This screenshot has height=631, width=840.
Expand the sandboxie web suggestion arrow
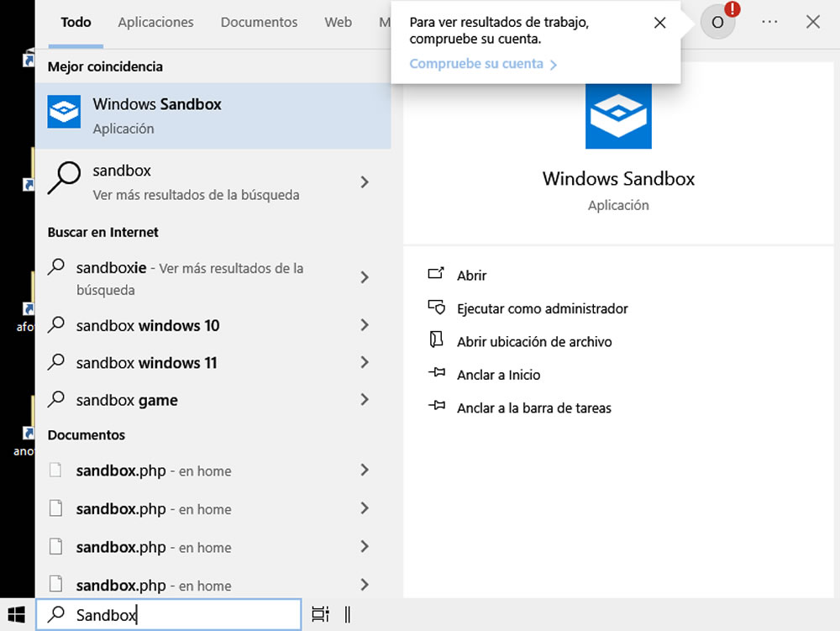(365, 277)
